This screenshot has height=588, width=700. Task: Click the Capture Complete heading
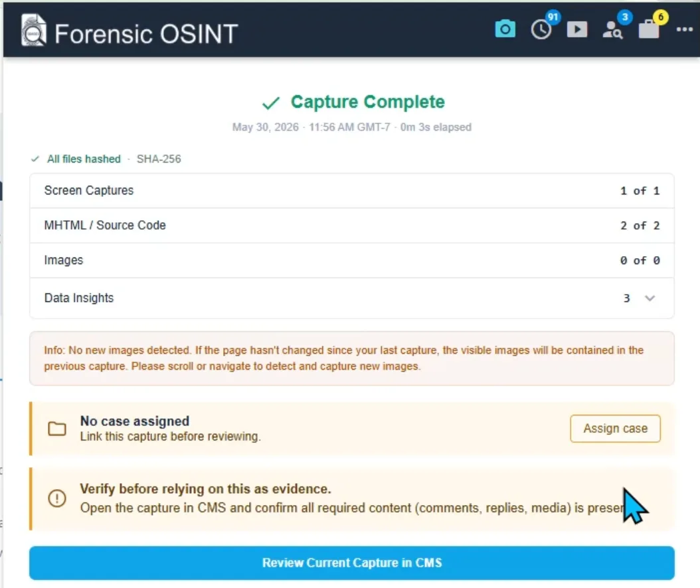pos(367,102)
